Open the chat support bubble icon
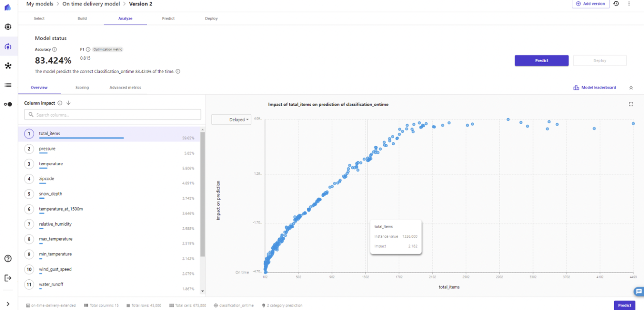This screenshot has width=644, height=310. click(x=639, y=292)
